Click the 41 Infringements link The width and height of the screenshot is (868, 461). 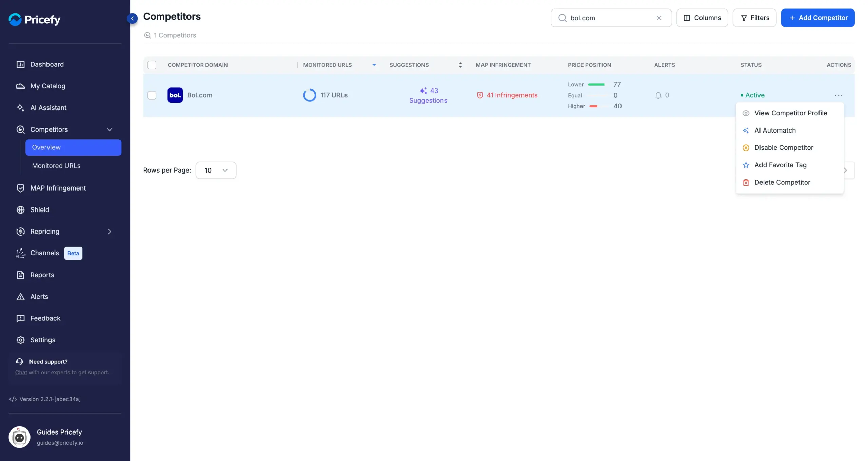[x=507, y=95]
